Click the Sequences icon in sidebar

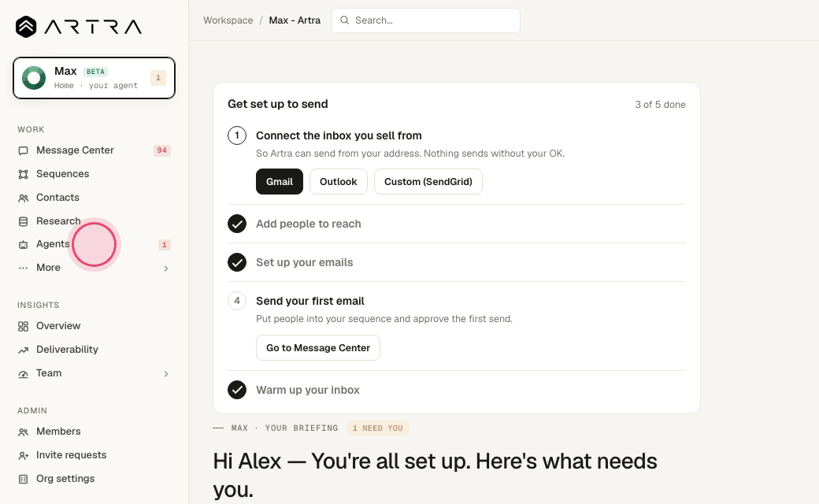coord(23,175)
